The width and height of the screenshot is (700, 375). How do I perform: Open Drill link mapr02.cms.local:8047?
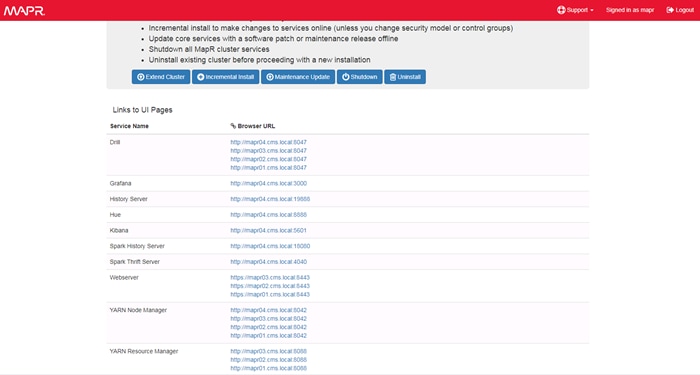click(x=268, y=159)
